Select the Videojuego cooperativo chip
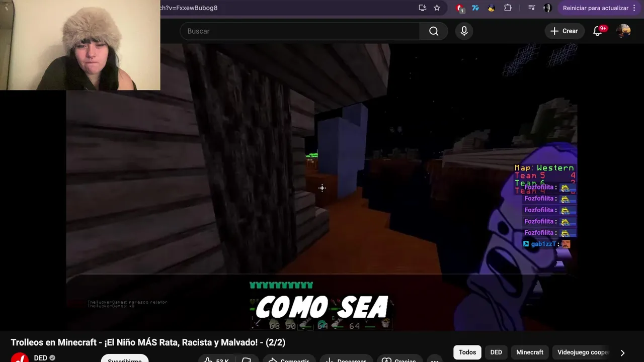Image resolution: width=644 pixels, height=362 pixels. click(583, 352)
